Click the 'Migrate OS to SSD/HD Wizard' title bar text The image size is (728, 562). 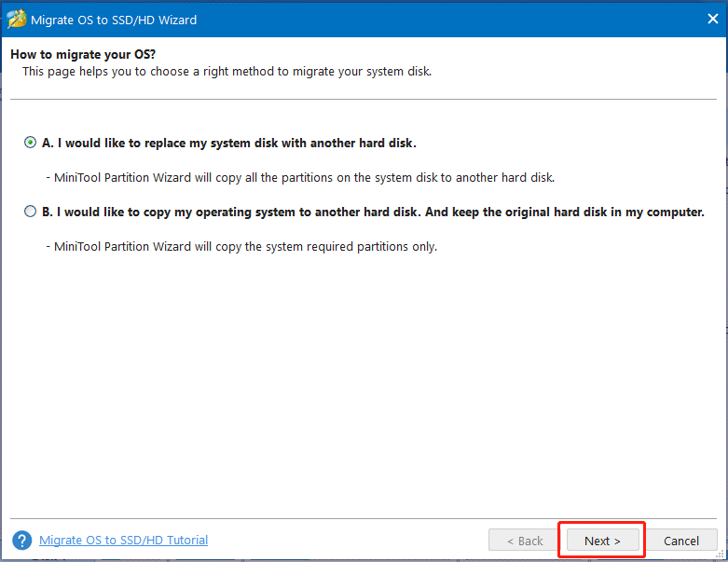click(114, 20)
